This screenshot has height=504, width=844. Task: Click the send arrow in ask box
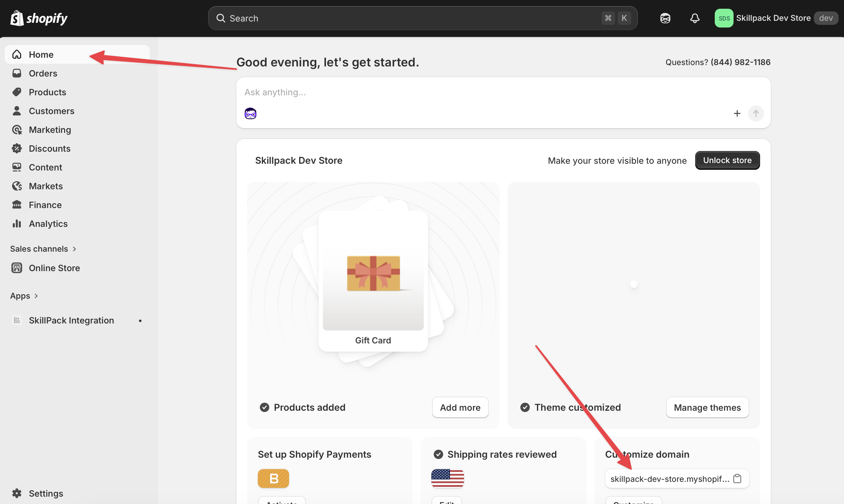coord(756,113)
